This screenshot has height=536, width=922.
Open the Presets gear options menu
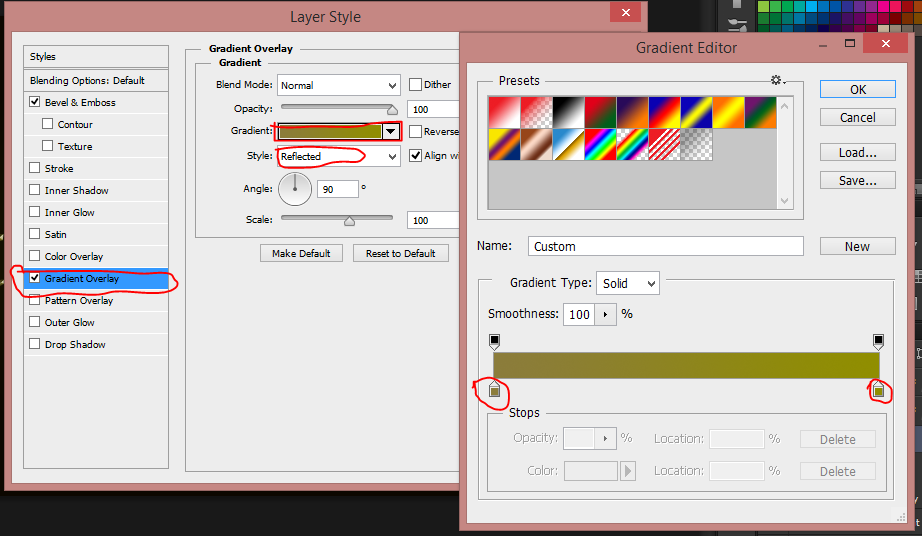pyautogui.click(x=777, y=80)
